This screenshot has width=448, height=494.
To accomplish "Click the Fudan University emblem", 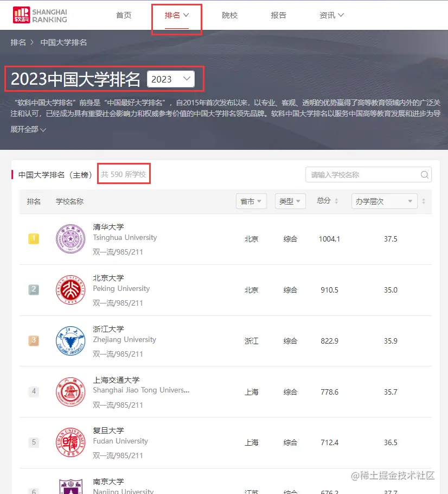I will tap(71, 442).
